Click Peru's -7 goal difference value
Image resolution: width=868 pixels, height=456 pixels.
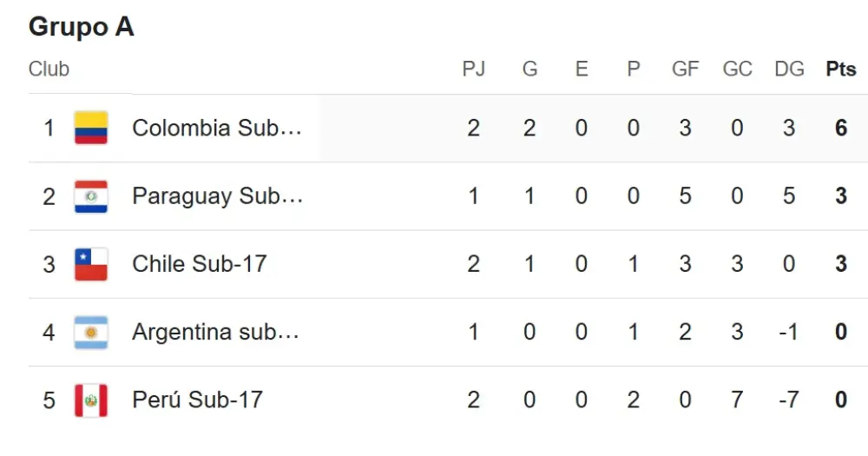pos(789,400)
